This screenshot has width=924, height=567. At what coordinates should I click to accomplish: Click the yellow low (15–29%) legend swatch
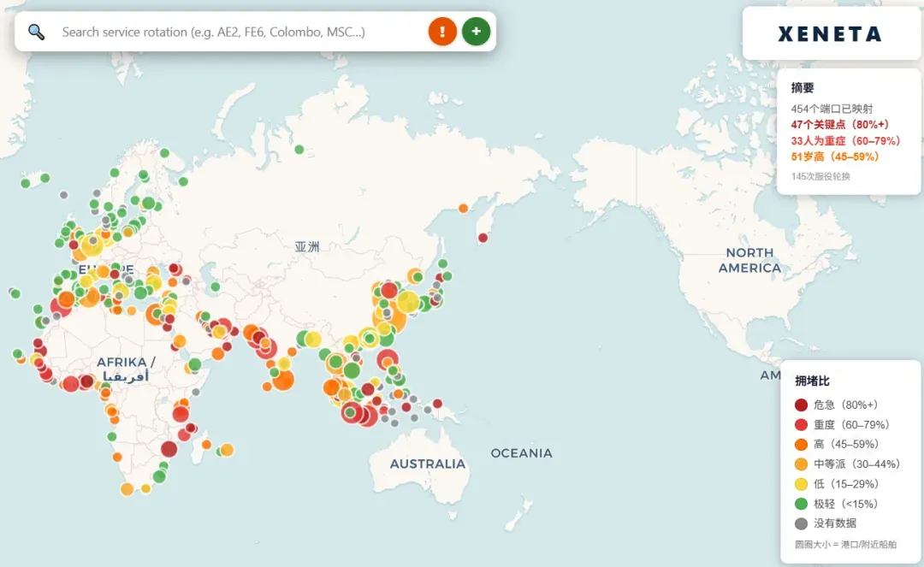pyautogui.click(x=801, y=484)
